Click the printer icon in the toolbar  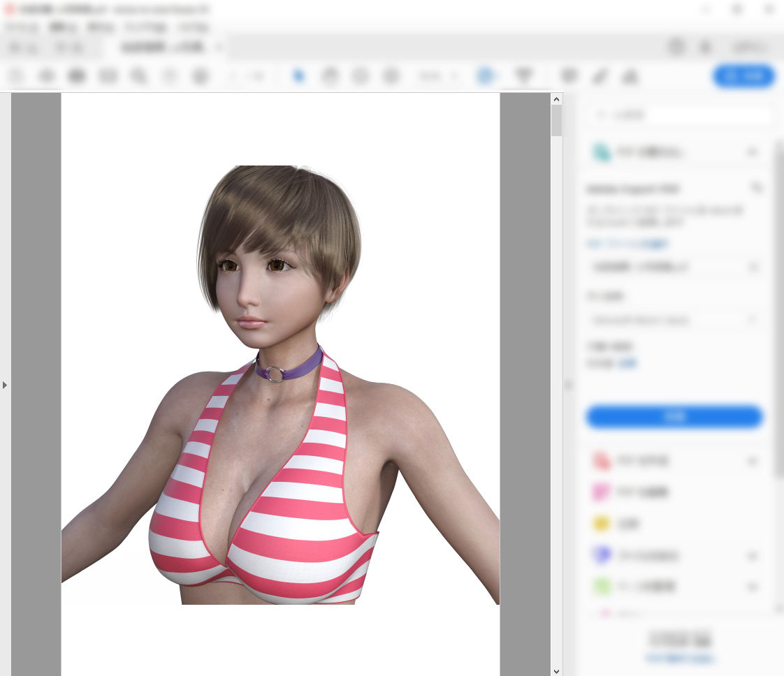(76, 76)
